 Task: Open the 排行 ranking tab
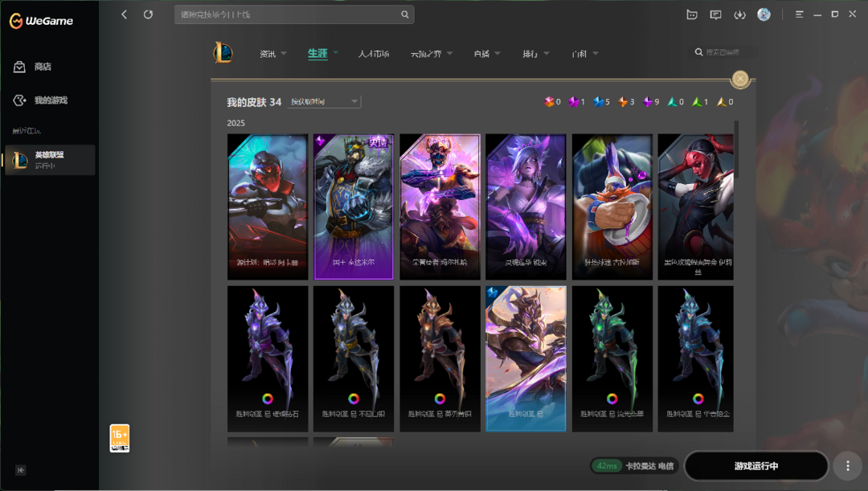pyautogui.click(x=530, y=54)
